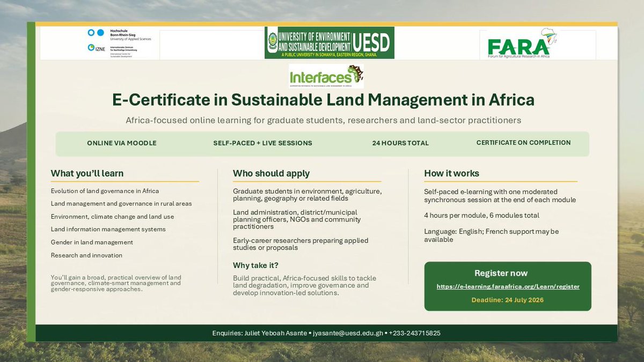Click '4 hours per module, 6 modules total'
The width and height of the screenshot is (644, 362).
[x=481, y=216]
